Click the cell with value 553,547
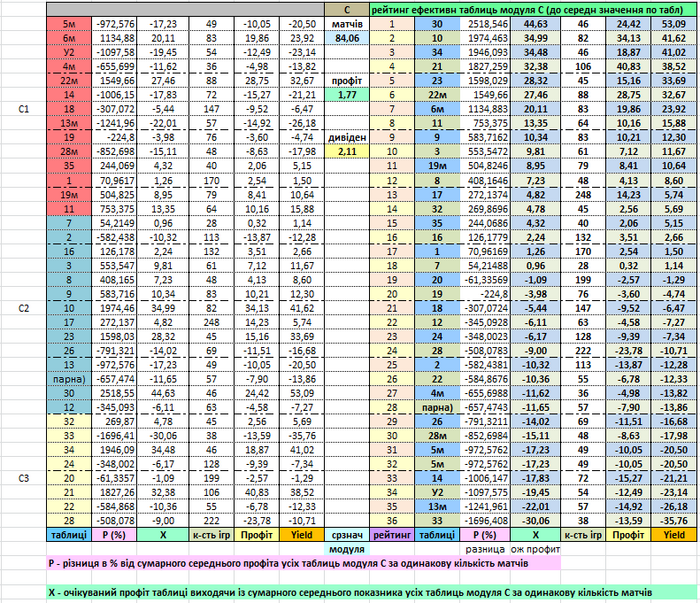The width and height of the screenshot is (700, 603). 114,266
